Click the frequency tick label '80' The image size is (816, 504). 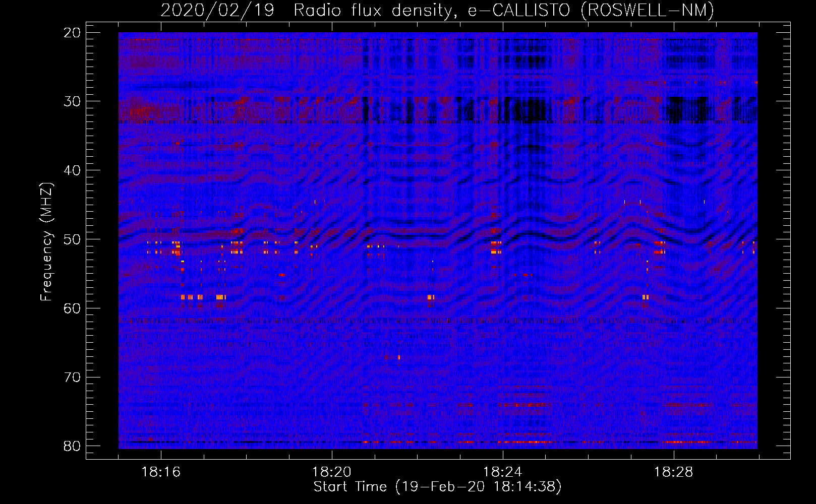point(73,447)
